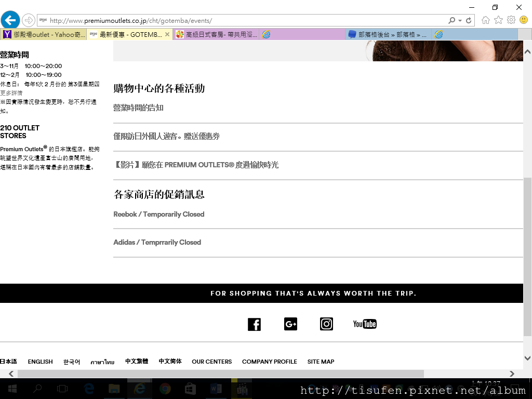The height and width of the screenshot is (399, 532).
Task: Click the horizontal scrollbar thumb
Action: point(220,374)
